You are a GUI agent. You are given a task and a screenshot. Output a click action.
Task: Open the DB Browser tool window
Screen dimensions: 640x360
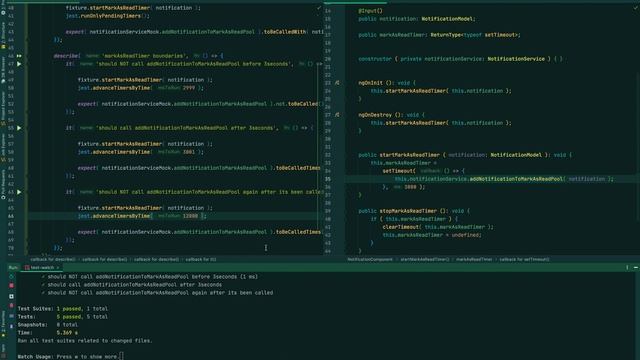coord(3,69)
